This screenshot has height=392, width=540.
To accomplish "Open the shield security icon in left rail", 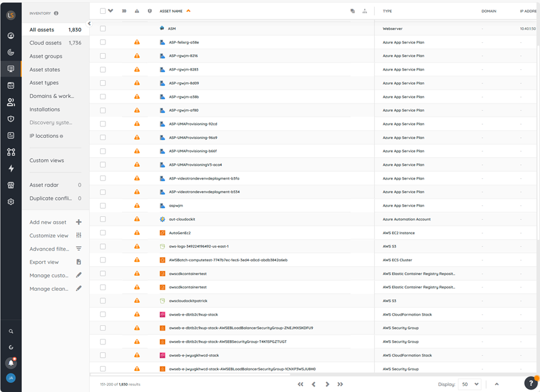I will tap(11, 119).
